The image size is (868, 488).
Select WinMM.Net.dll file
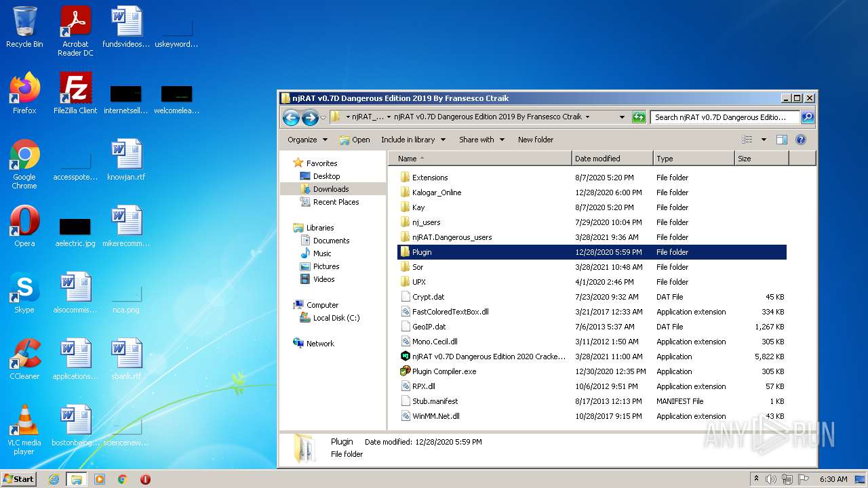tap(430, 416)
